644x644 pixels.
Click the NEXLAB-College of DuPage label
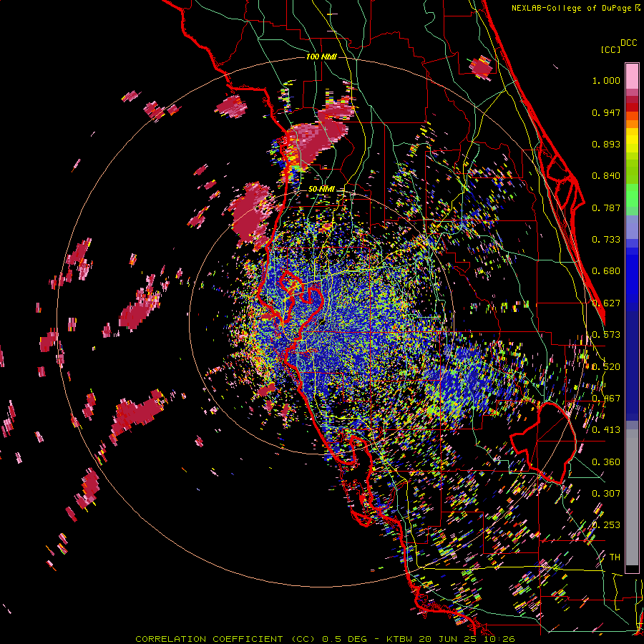click(x=572, y=8)
